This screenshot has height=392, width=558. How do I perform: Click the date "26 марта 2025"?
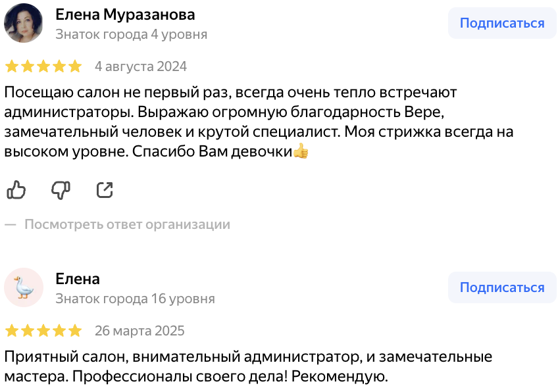(x=139, y=330)
